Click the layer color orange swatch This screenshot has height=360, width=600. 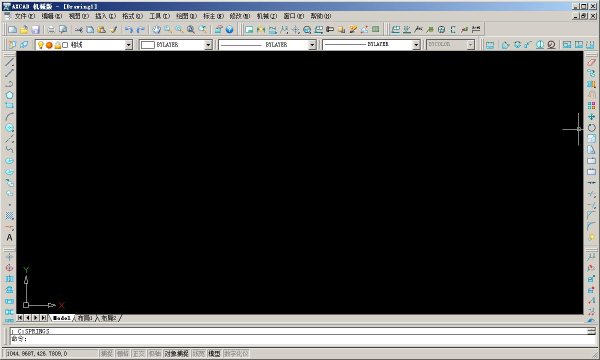click(49, 45)
